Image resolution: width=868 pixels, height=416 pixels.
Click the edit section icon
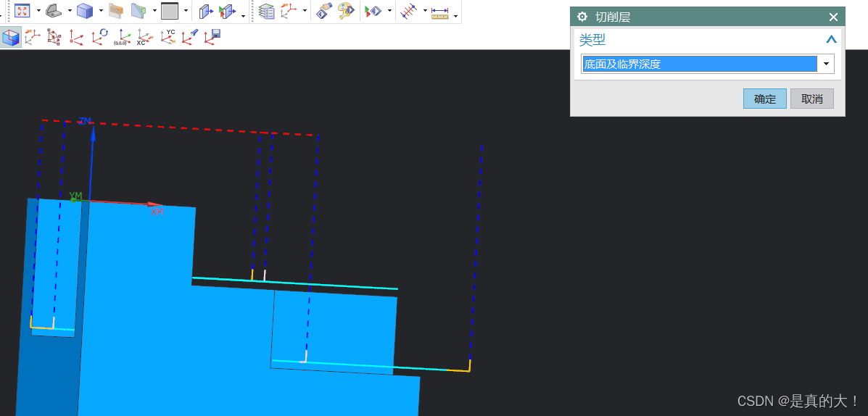pyautogui.click(x=116, y=10)
